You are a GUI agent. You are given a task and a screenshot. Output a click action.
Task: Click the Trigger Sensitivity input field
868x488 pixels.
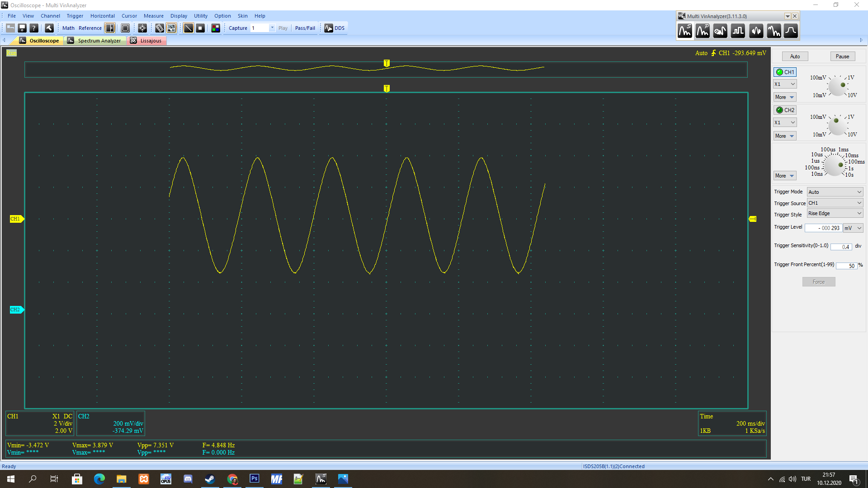pos(841,247)
